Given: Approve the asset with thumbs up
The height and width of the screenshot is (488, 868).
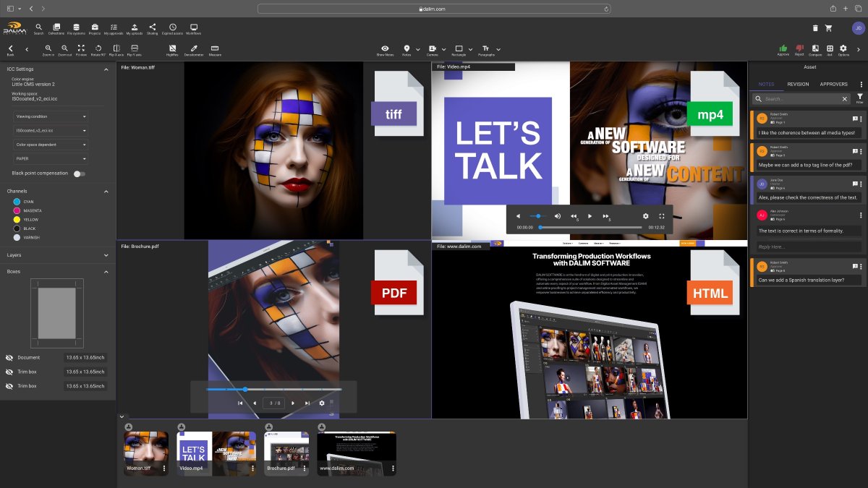Looking at the screenshot, I should pyautogui.click(x=783, y=50).
